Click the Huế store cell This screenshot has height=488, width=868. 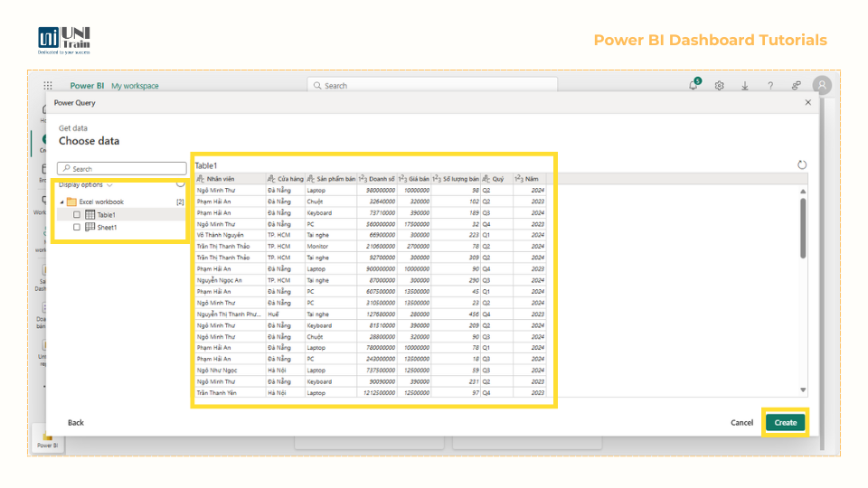click(x=286, y=314)
